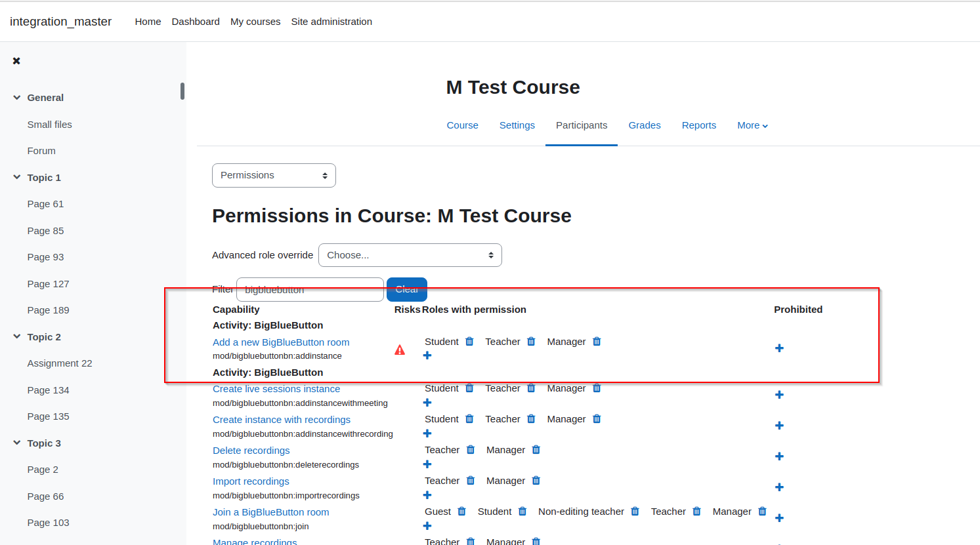Collapse the Topic 2 section
Screen dimensions: 980x545
click(17, 336)
